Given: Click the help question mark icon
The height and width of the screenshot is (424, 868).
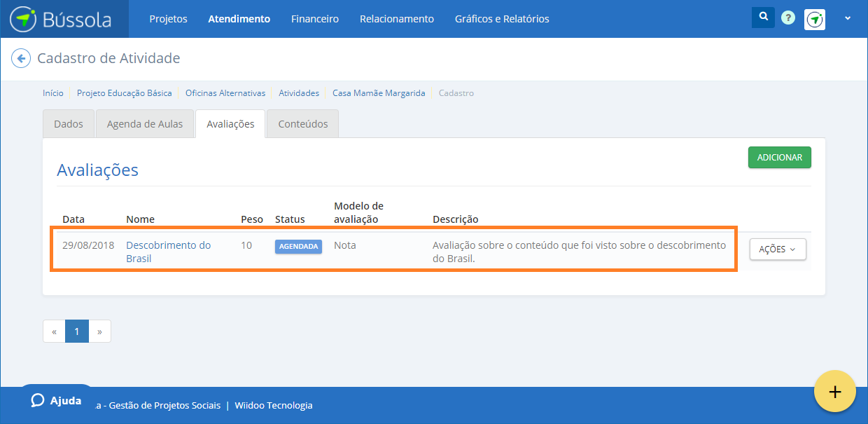Looking at the screenshot, I should tap(788, 18).
